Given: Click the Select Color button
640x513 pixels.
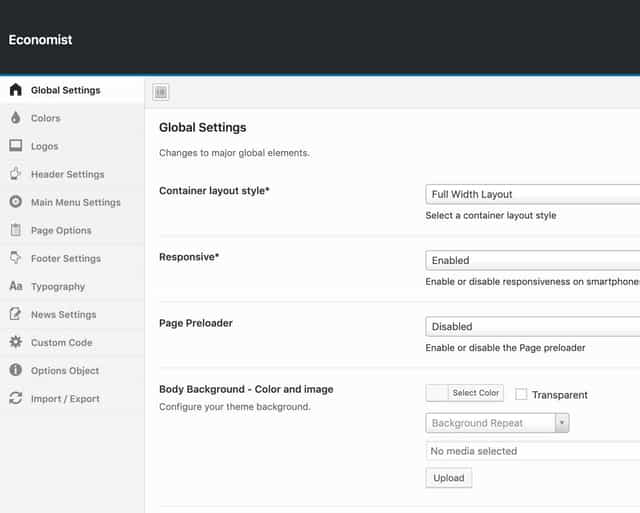Looking at the screenshot, I should [x=476, y=393].
